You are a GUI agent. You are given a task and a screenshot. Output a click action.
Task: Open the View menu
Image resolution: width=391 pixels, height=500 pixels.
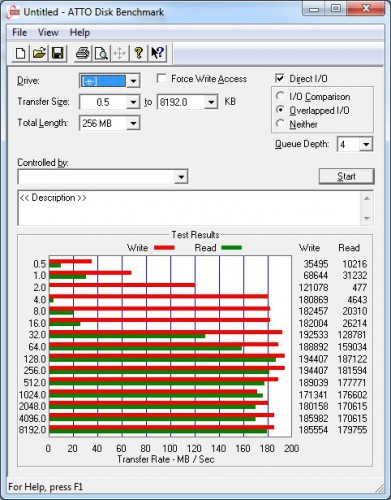tap(48, 33)
